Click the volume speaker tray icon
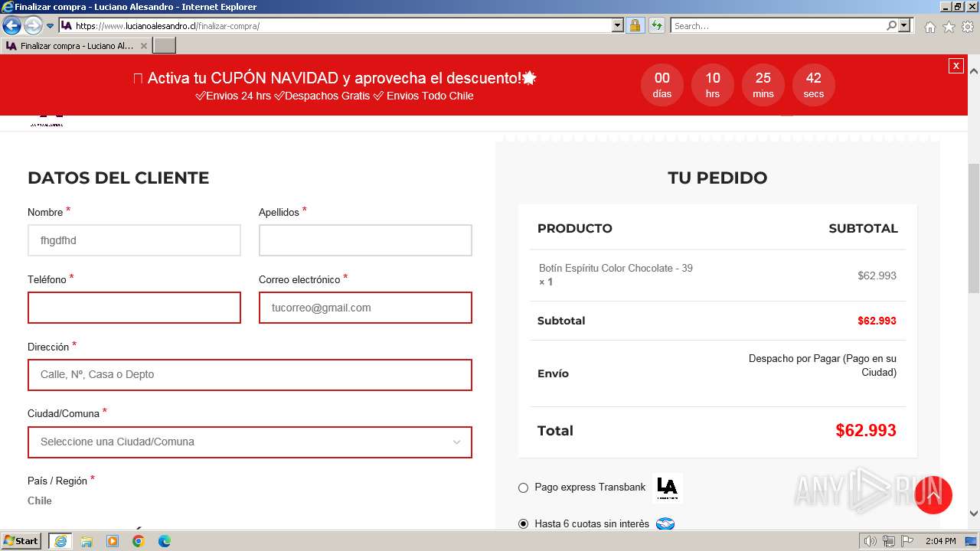The width and height of the screenshot is (980, 551). 871,541
